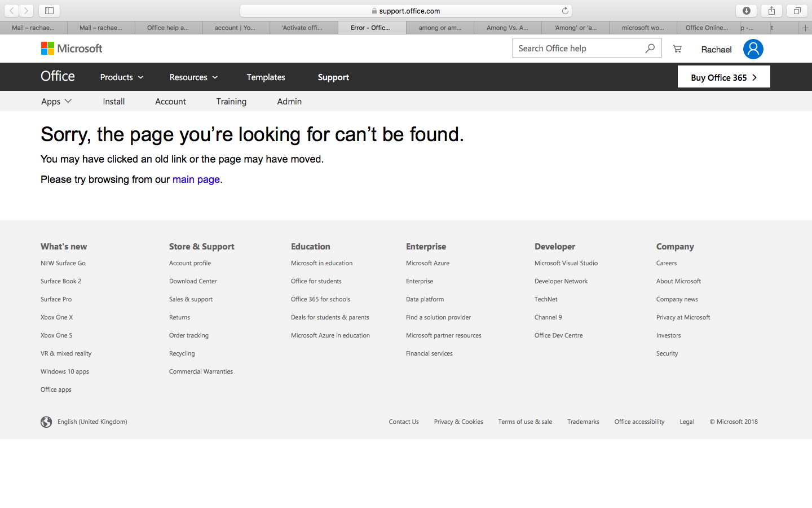812x508 pixels.
Task: Expand the Apps dropdown
Action: coord(56,102)
